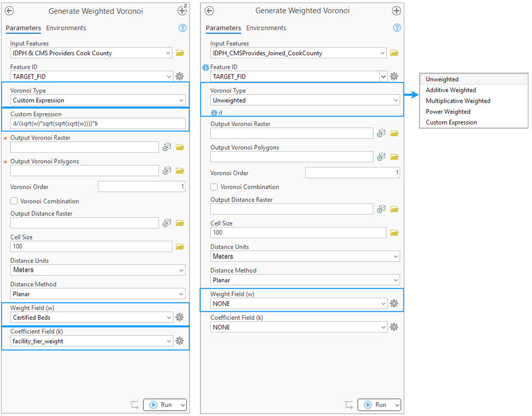Open help question mark in left pane
Screen dimensions: 532x416
183,28
